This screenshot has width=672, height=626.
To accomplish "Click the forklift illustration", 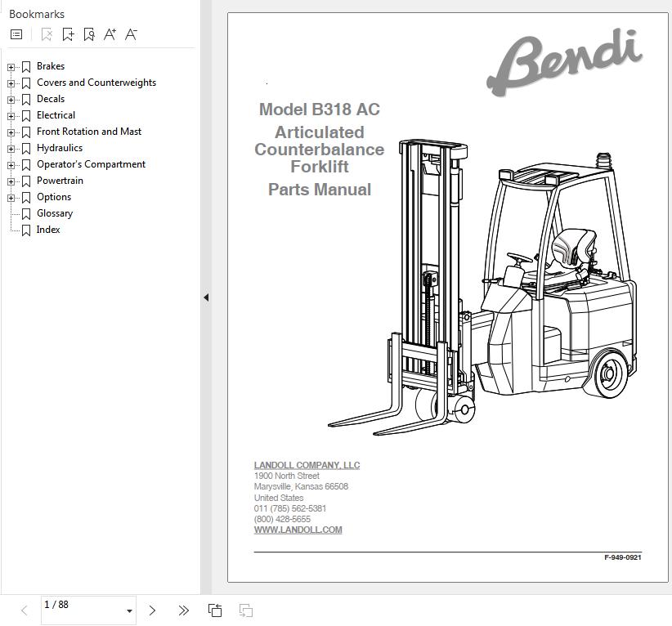I will point(482,287).
